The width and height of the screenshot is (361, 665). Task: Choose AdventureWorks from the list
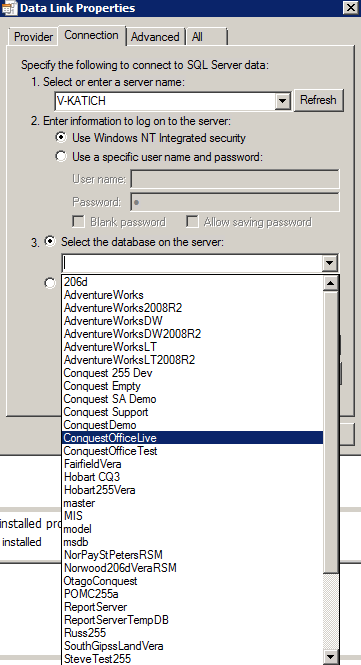(x=193, y=295)
